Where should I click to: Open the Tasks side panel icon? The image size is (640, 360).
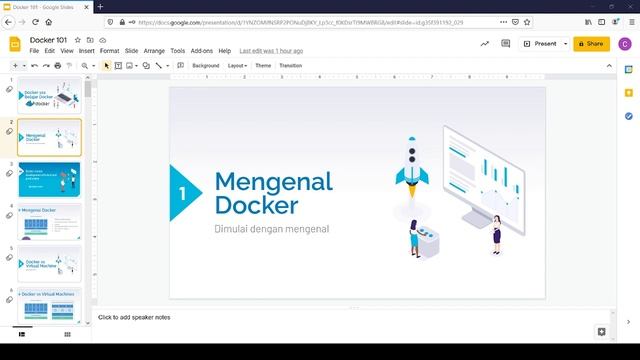click(629, 116)
